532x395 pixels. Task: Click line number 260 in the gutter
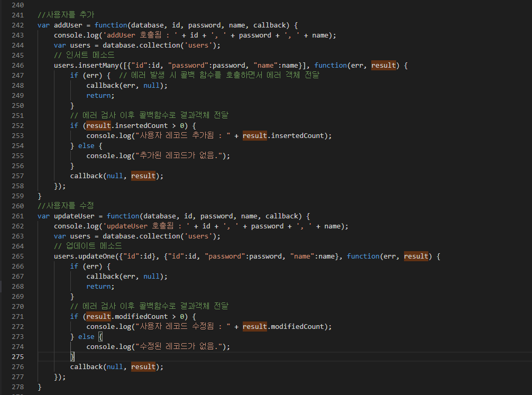click(x=17, y=206)
